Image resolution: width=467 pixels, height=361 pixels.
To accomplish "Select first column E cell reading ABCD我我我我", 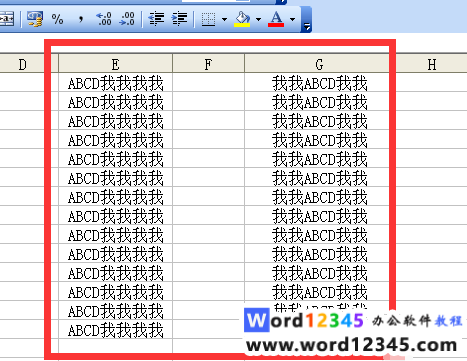I will click(x=115, y=83).
